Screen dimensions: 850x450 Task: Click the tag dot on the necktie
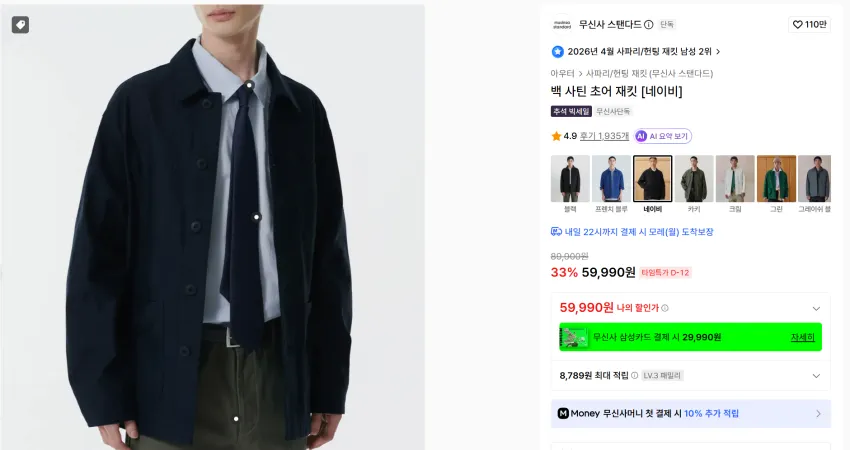(257, 217)
